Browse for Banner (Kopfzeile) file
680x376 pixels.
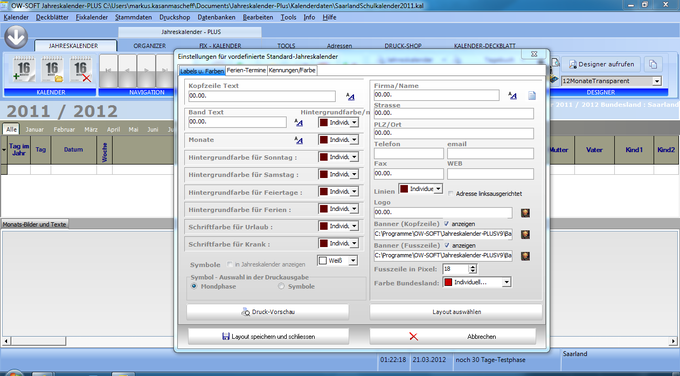525,235
